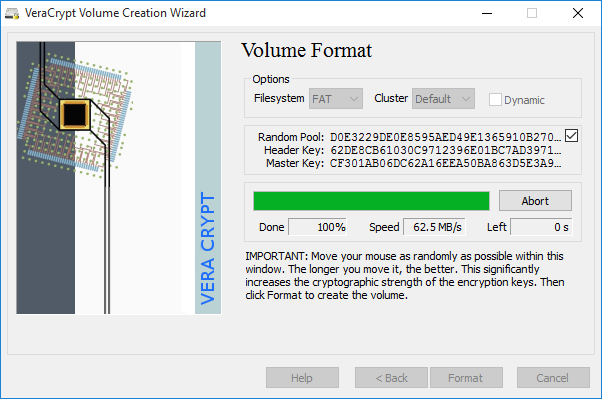Open the Filesystem FAT dropdown
The height and width of the screenshot is (399, 602).
pyautogui.click(x=336, y=99)
